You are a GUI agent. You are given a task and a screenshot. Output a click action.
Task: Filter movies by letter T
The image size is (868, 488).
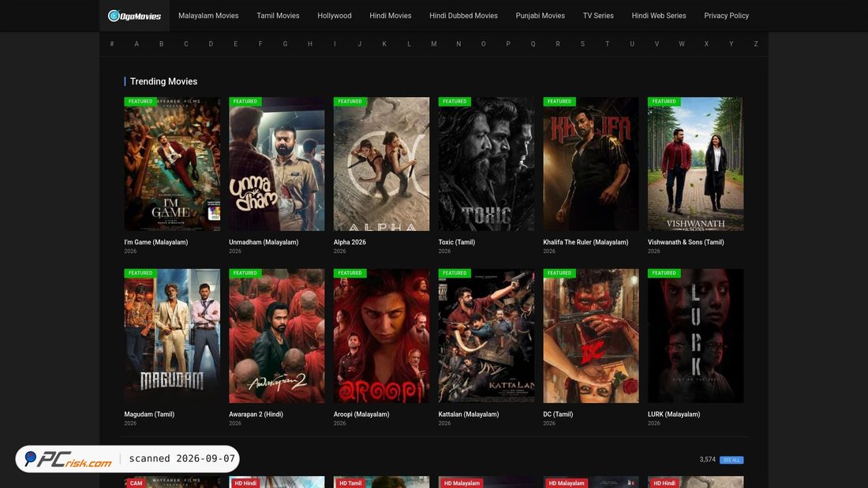[x=608, y=43]
